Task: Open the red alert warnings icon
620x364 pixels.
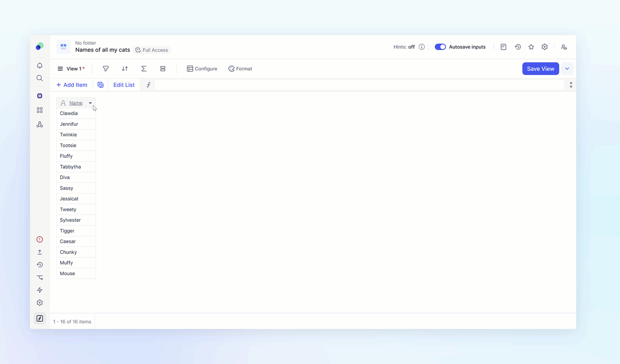Action: (x=39, y=240)
